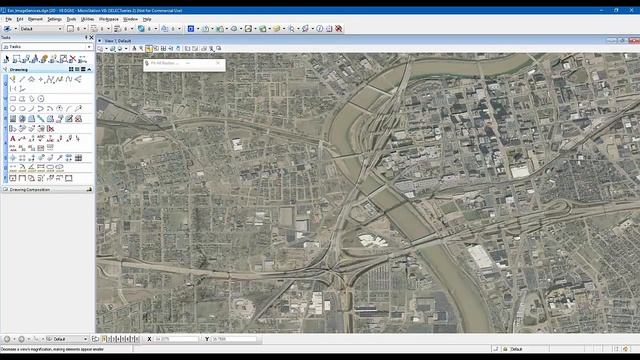Viewport: 640px width, 360px height.
Task: Open the Window menu in the menu bar
Action: pyautogui.click(x=130, y=19)
